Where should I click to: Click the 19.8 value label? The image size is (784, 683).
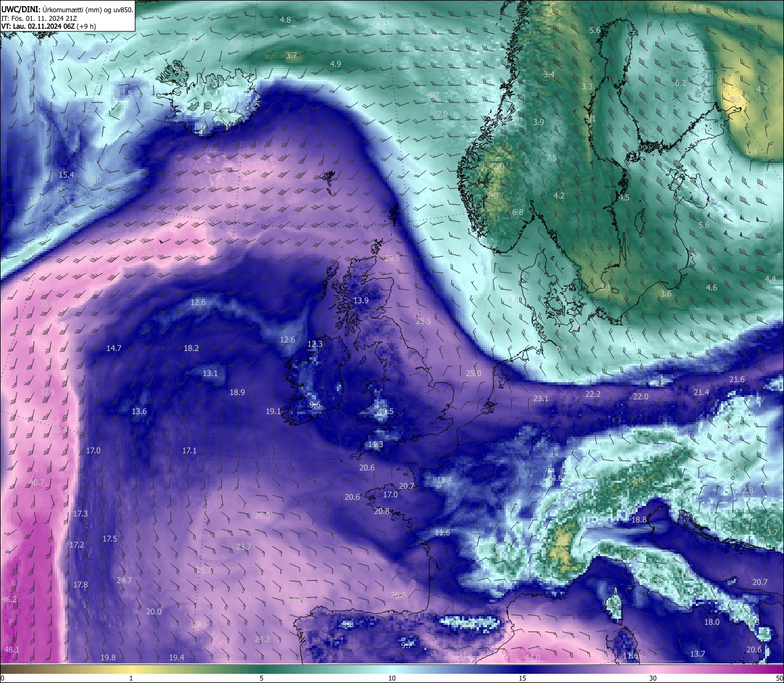(108, 657)
